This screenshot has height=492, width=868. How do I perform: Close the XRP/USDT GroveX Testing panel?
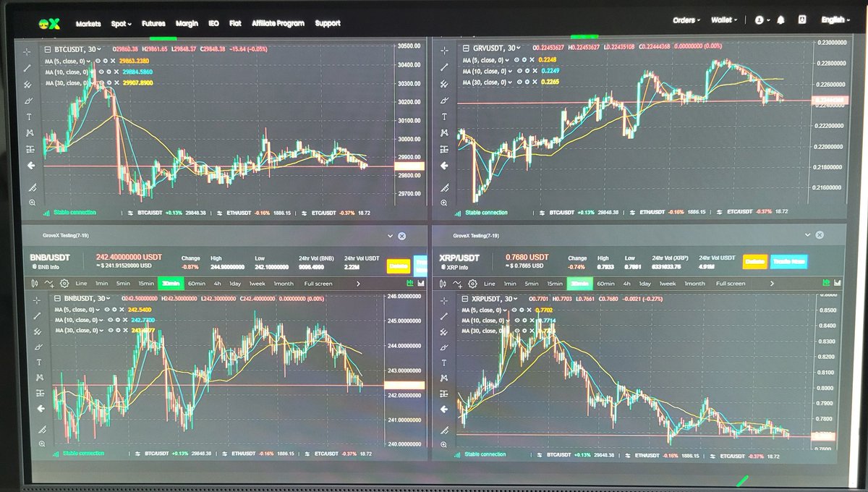820,235
